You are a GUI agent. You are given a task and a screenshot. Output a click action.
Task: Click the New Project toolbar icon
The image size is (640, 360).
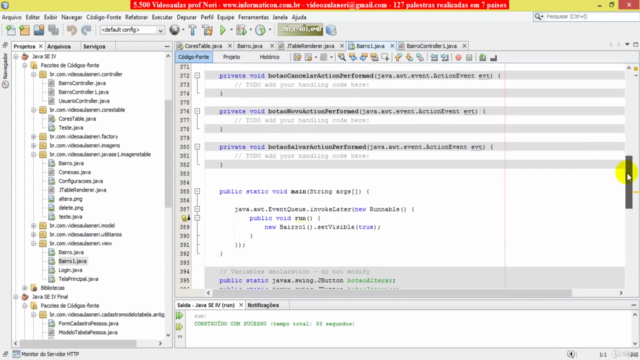click(24, 30)
